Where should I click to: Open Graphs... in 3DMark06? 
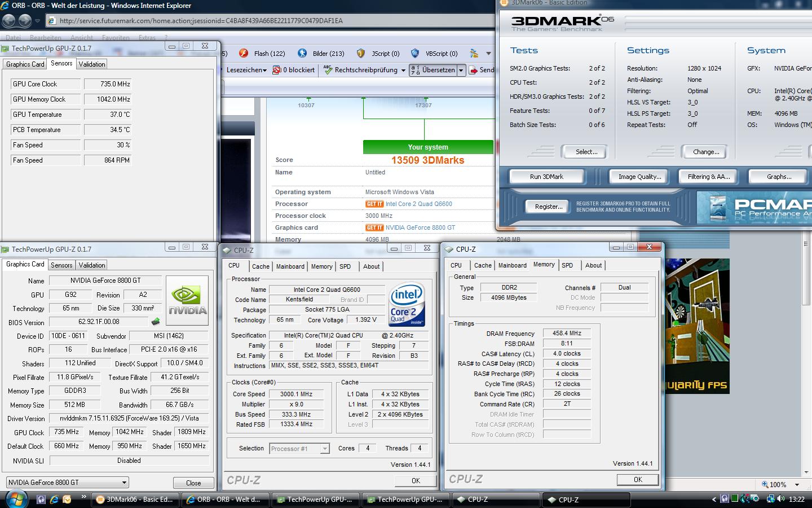[x=779, y=177]
